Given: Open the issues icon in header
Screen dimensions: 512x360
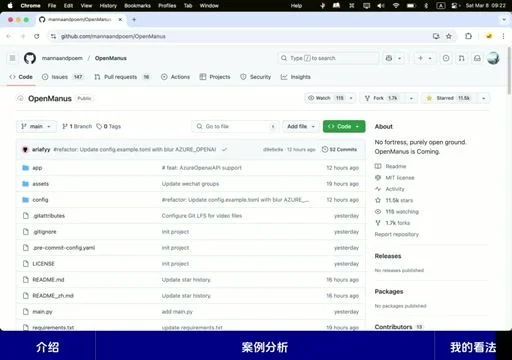Looking at the screenshot, I should (446, 58).
